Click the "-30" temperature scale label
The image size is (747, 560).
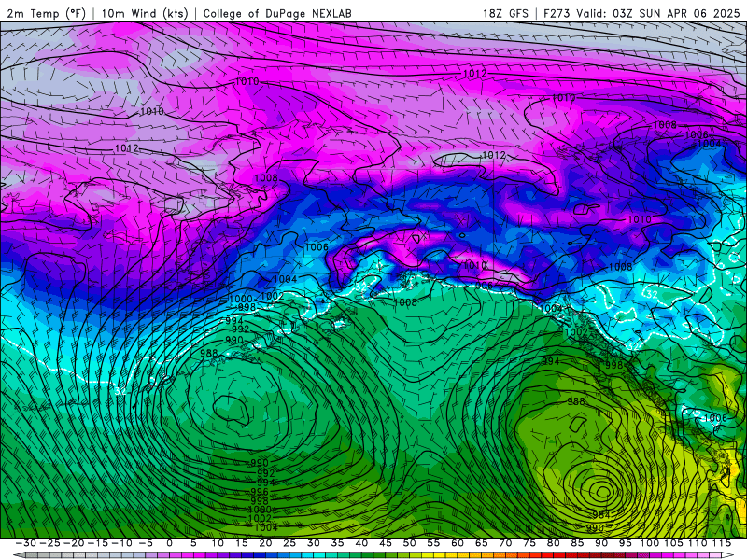click(26, 543)
